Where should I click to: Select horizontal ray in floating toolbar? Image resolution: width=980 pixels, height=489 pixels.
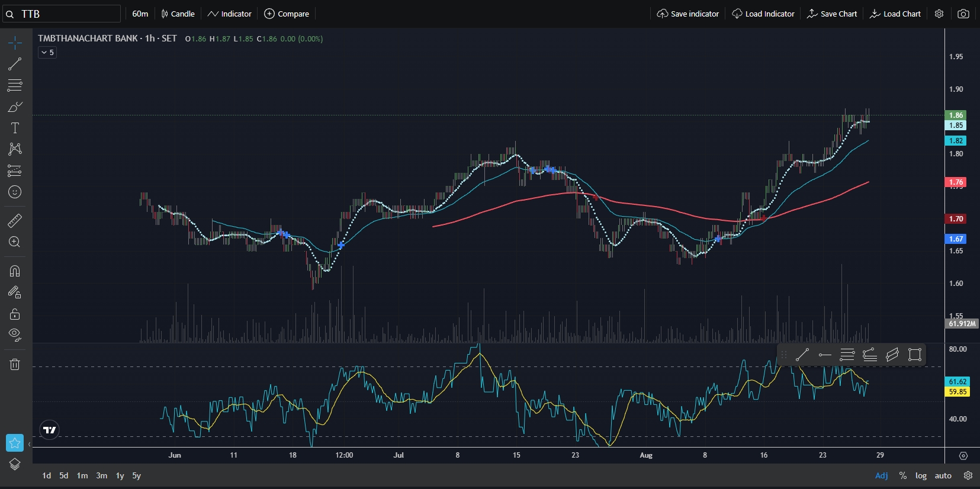click(x=825, y=355)
